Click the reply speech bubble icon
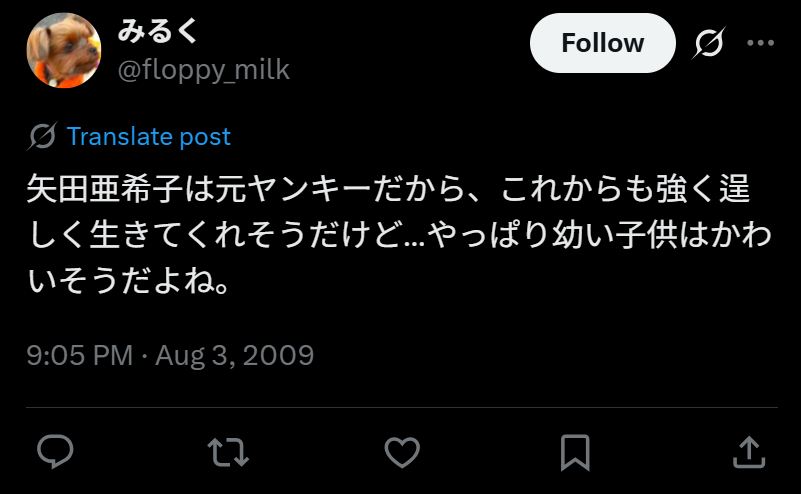 [55, 452]
